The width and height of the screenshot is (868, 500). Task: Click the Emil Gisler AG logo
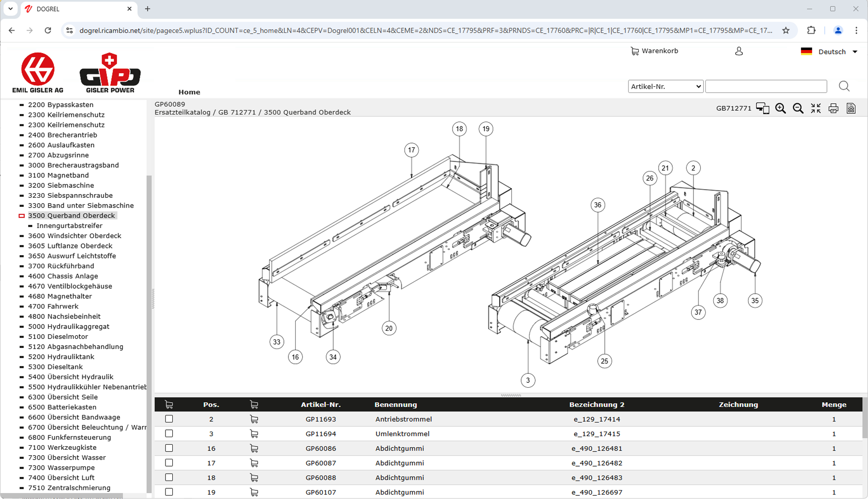(x=38, y=72)
